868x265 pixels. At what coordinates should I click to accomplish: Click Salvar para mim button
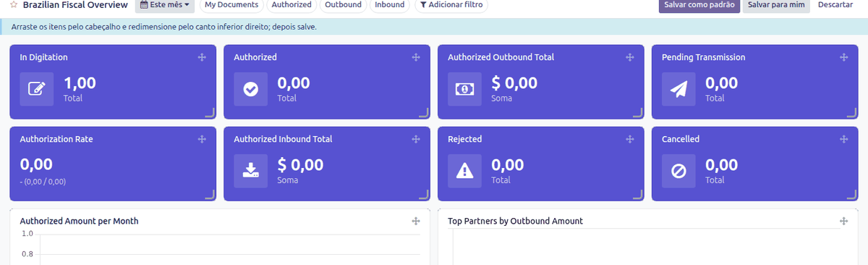(776, 5)
